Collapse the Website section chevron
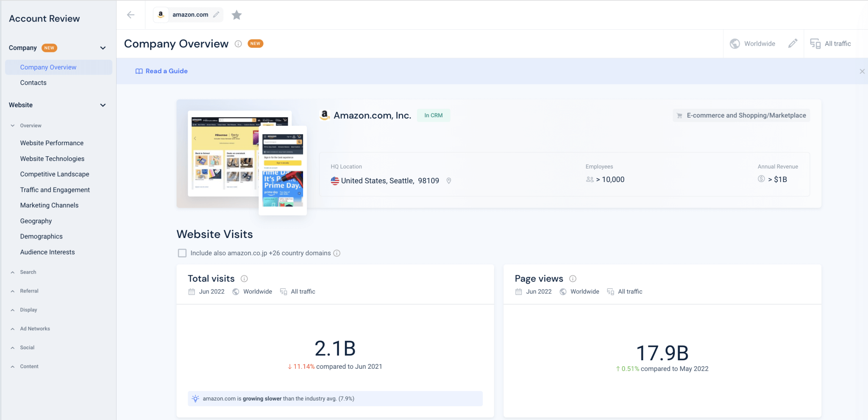This screenshot has width=868, height=420. [x=103, y=105]
